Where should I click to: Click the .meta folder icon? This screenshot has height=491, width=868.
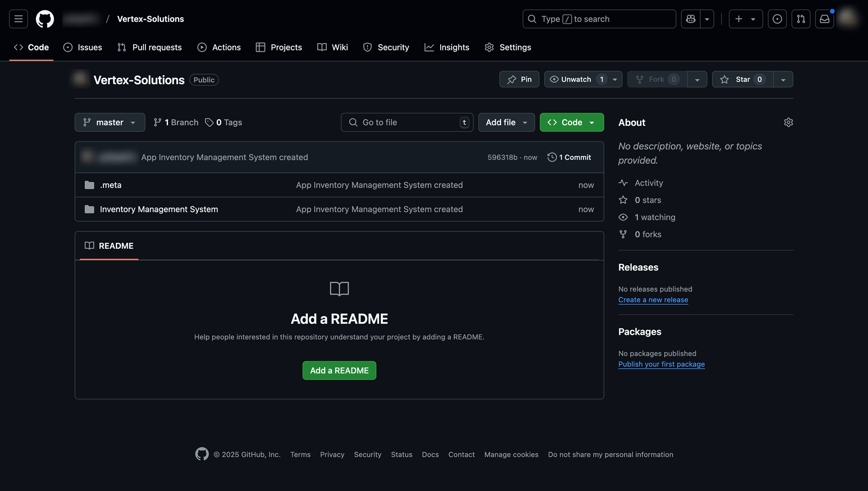point(89,185)
